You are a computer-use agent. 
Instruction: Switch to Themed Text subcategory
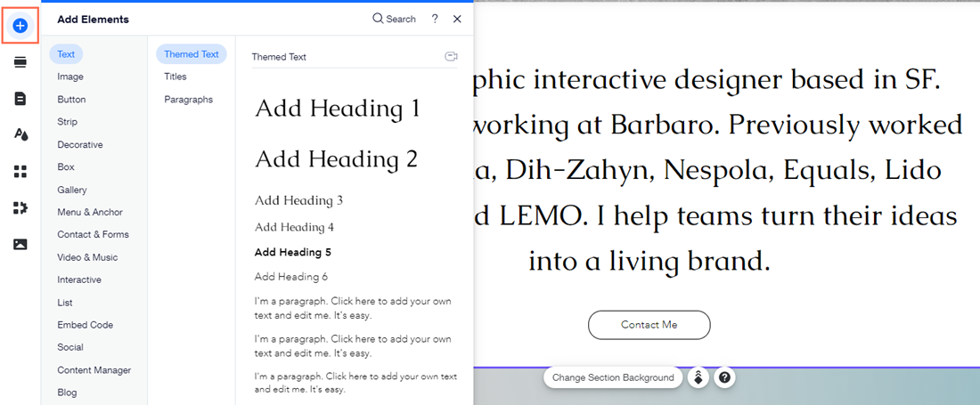pos(192,54)
